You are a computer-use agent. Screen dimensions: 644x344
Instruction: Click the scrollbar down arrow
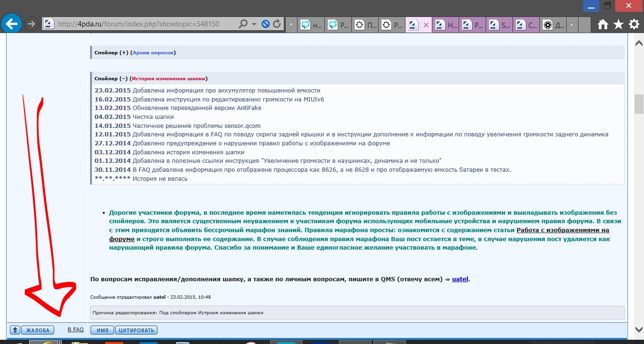(x=639, y=329)
